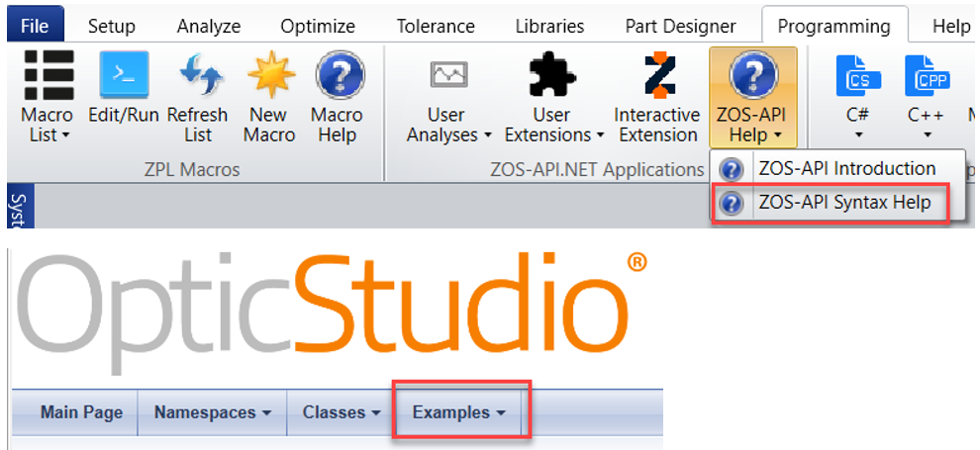Expand the C++ dropdown arrow
This screenshot has height=450, width=980.
(x=927, y=135)
